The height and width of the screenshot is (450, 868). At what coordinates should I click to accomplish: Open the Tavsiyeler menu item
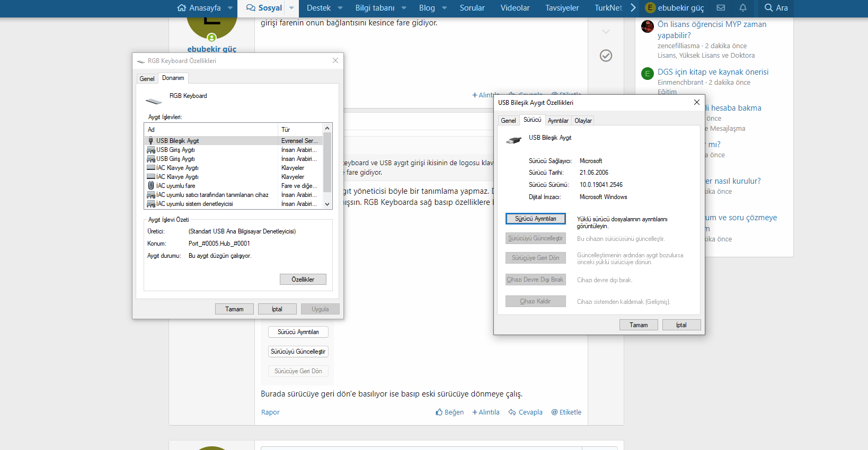click(562, 8)
